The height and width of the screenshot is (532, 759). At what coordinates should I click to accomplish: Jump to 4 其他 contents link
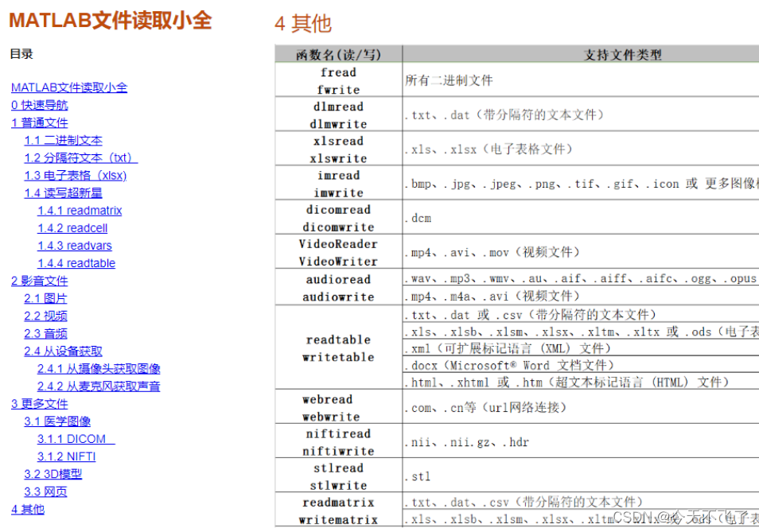(x=28, y=509)
